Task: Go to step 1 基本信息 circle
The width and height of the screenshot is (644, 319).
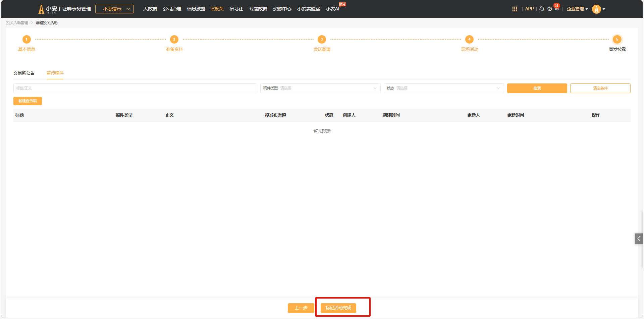Action: 26,39
